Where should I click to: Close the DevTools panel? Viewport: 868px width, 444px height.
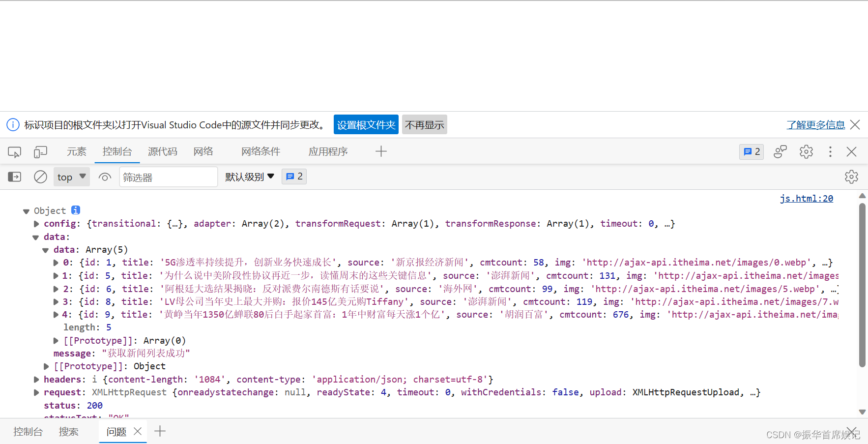(851, 151)
